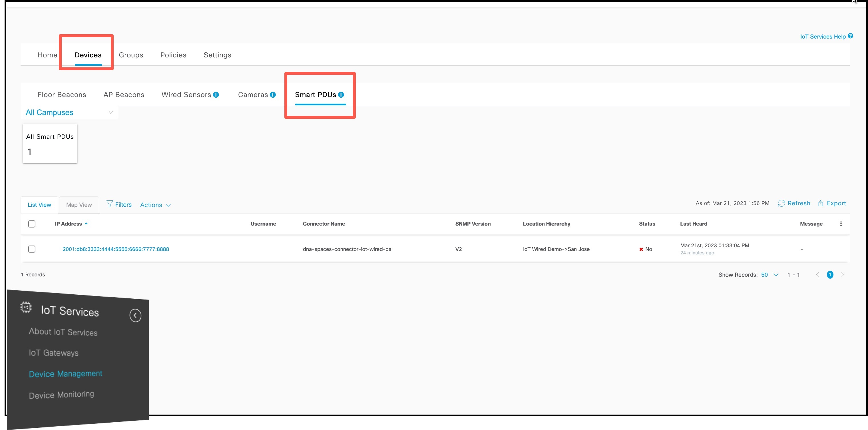Open the PDU at 2001:db8:3333:4444:5555:6666:7777:8888
Image resolution: width=868 pixels, height=430 pixels.
116,249
